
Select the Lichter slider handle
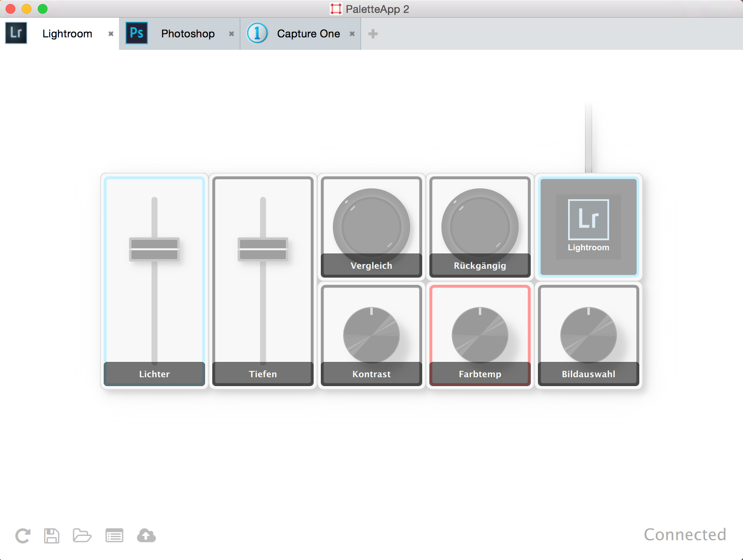coord(154,249)
